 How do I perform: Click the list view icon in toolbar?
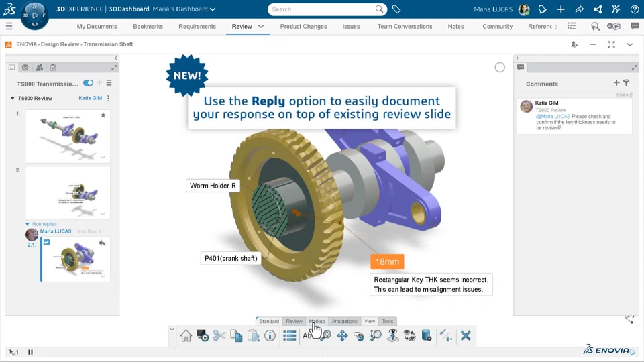[290, 336]
